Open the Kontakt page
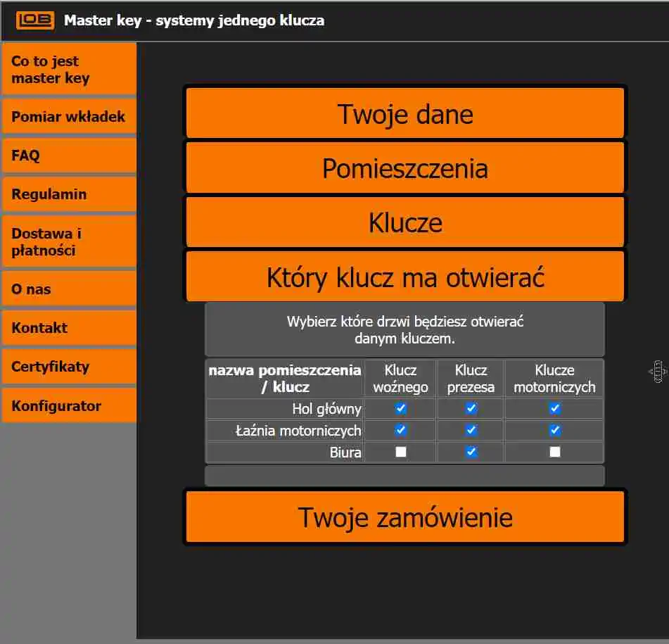669x644 pixels. 69,327
